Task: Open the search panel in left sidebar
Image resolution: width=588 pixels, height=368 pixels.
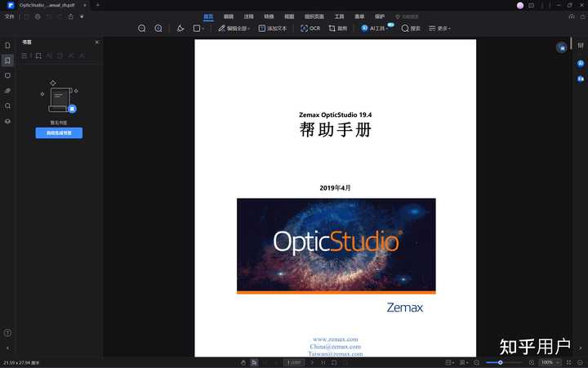Action: pyautogui.click(x=7, y=105)
